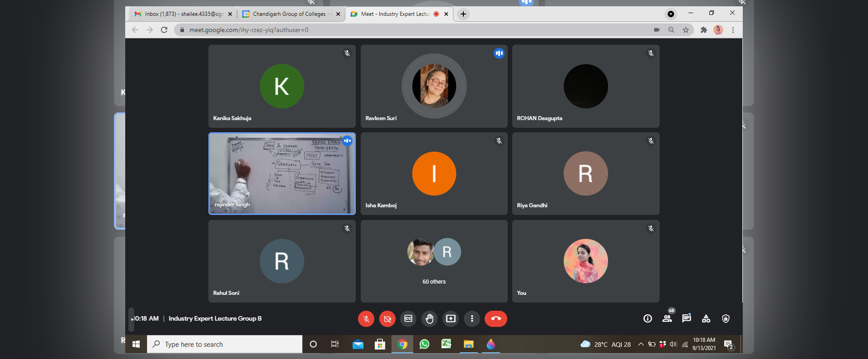
Task: Close the Chandigarh Group of Colleges tab
Action: point(338,14)
